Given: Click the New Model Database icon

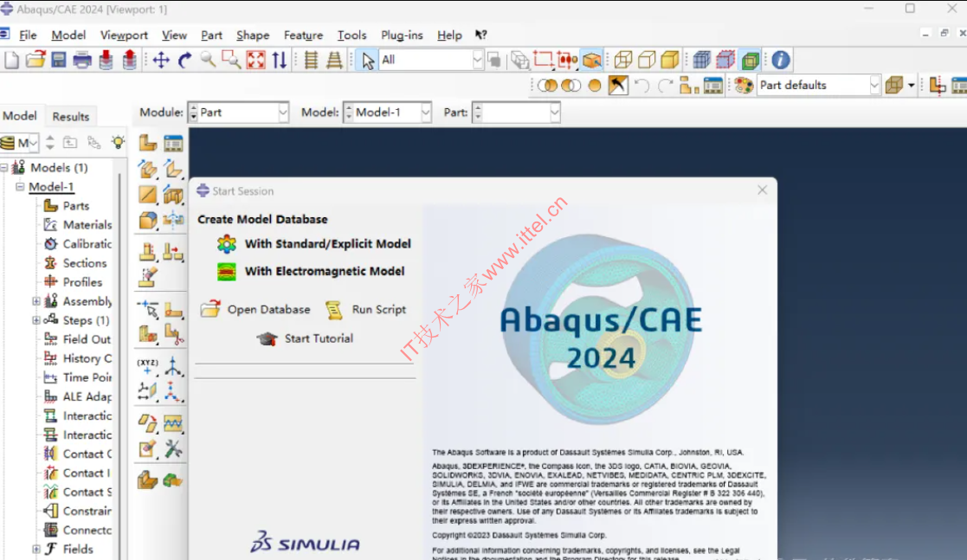Looking at the screenshot, I should point(11,60).
